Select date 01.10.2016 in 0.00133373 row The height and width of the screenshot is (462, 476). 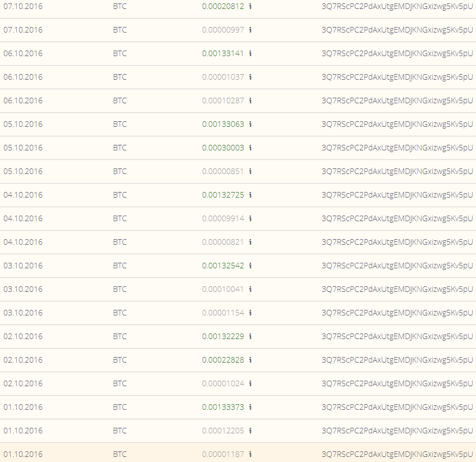click(23, 407)
